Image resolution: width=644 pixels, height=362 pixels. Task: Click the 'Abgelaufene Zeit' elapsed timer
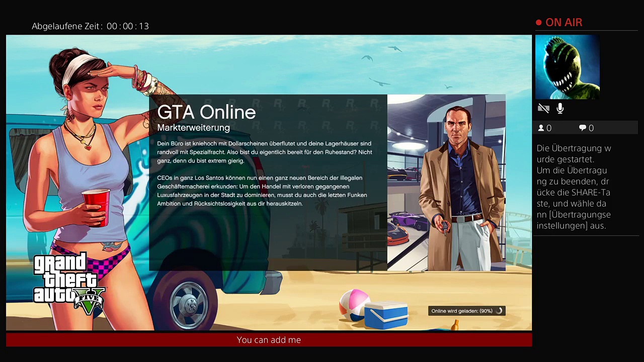click(91, 26)
